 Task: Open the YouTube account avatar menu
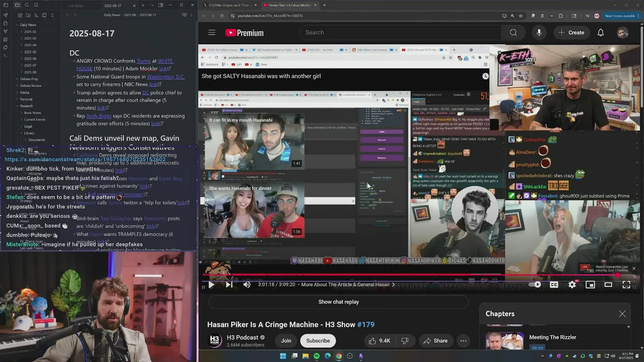623,33
